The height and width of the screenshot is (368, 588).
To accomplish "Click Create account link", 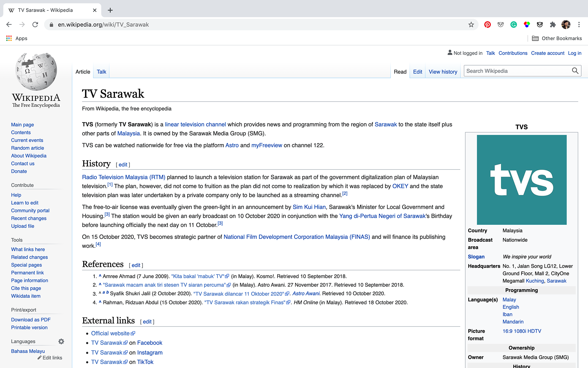I will pyautogui.click(x=548, y=53).
